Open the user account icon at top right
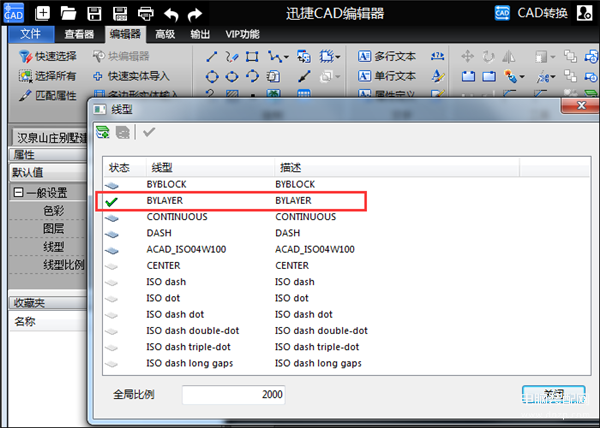Viewport: 600px width, 428px height. [x=584, y=13]
